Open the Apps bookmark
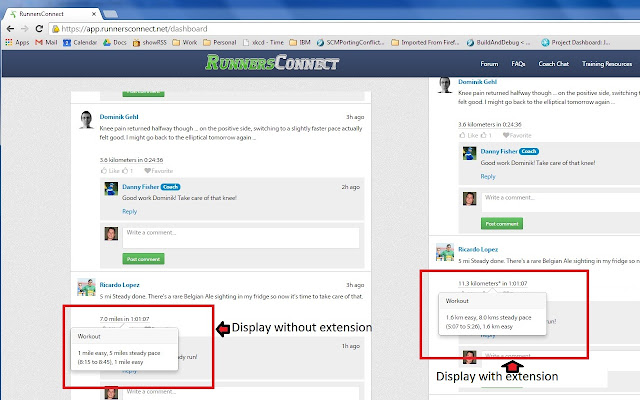Screen dimensions: 640x400 (x=17, y=42)
